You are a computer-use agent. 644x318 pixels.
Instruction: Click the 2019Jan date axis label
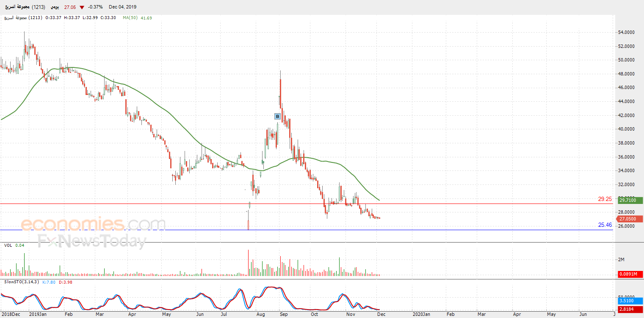[38, 315]
